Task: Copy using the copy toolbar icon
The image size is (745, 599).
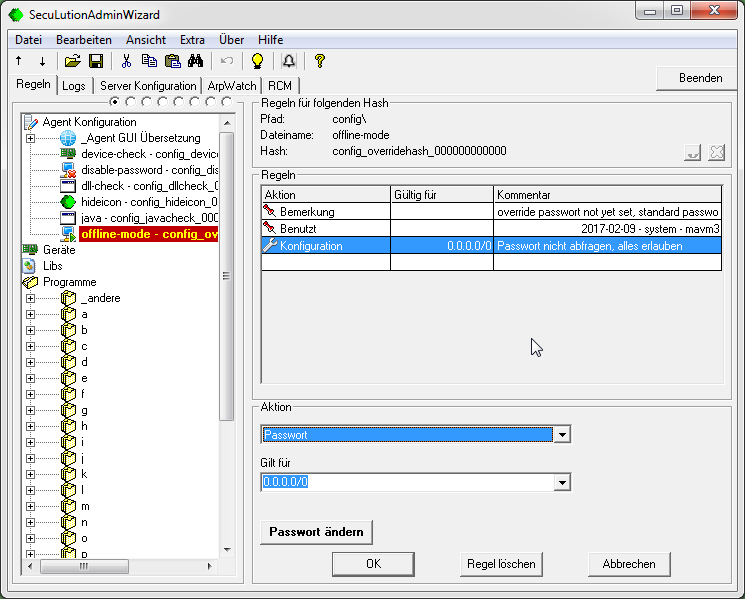Action: (x=149, y=61)
